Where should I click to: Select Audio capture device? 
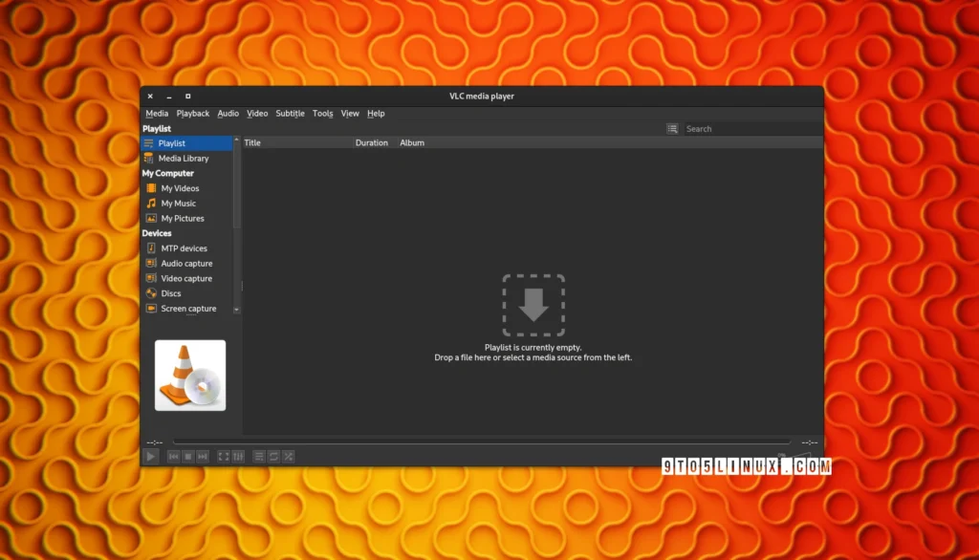tap(186, 264)
